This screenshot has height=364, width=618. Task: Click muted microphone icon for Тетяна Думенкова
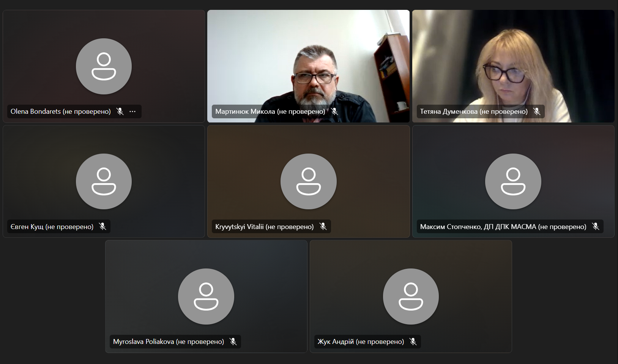point(537,111)
